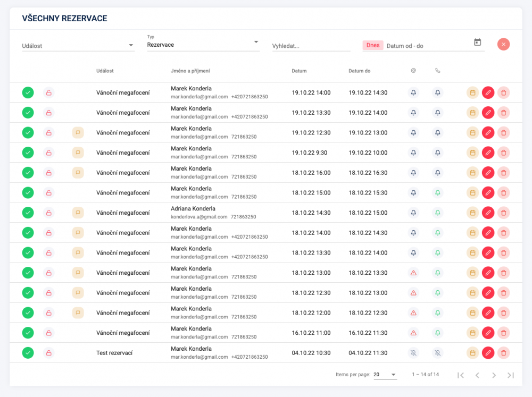Focus the Vyhledat search field
Viewport: 532px width, 397px height.
click(x=311, y=46)
